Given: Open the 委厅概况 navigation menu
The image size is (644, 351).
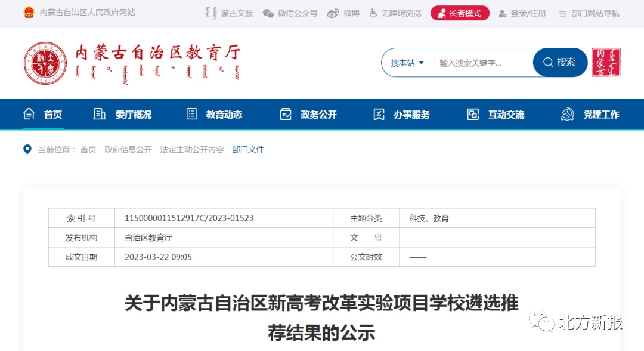Looking at the screenshot, I should pos(123,115).
